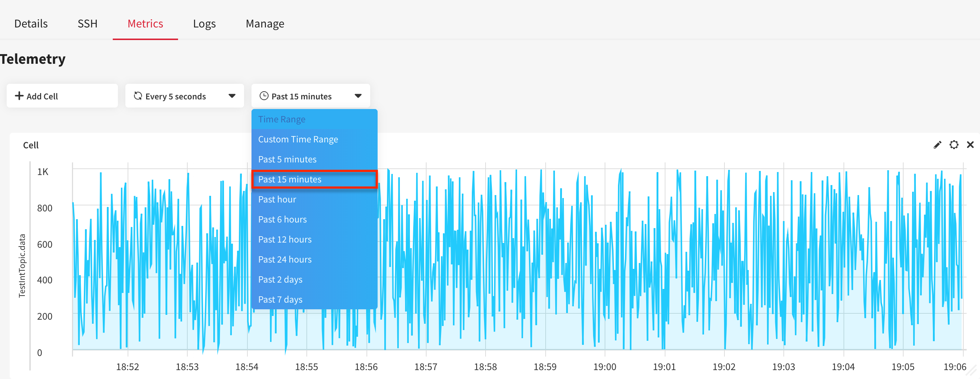Switch to the Details tab
The width and height of the screenshot is (980, 379).
pos(31,24)
